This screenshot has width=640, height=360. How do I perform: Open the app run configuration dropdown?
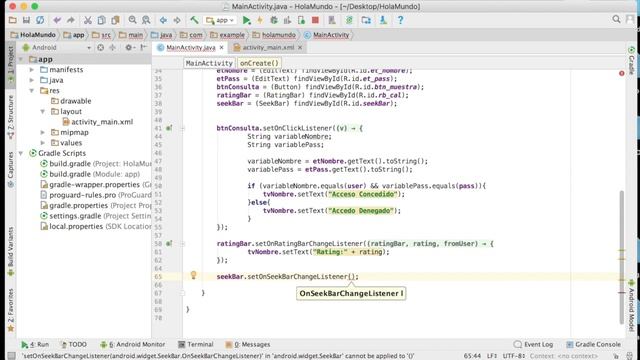point(220,20)
